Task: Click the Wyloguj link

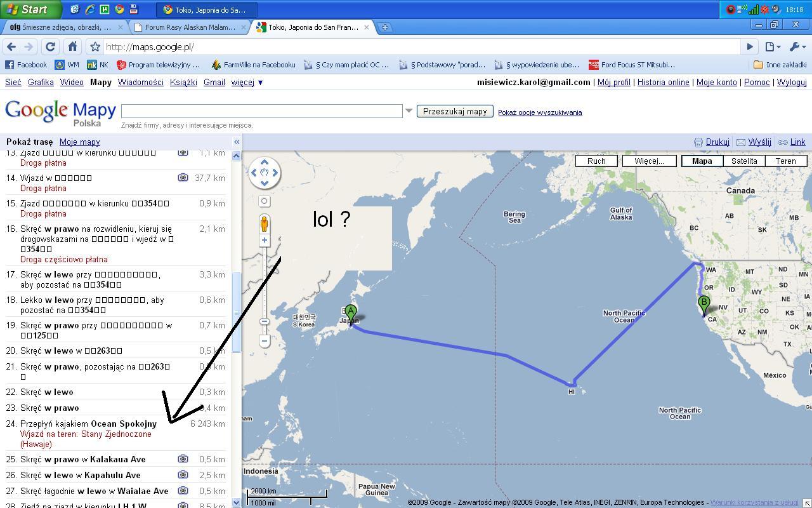Action: [x=792, y=82]
